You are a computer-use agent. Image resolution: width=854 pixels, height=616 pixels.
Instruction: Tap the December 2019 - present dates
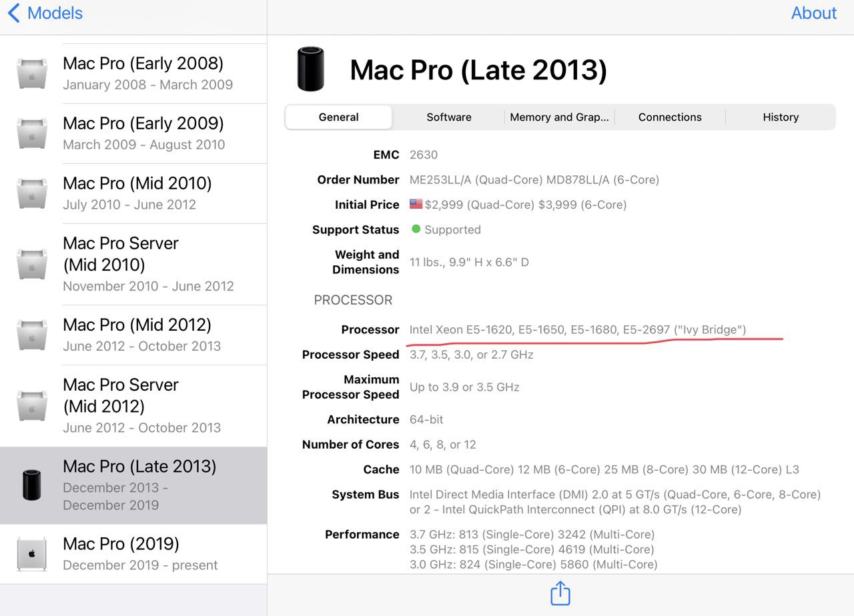pyautogui.click(x=140, y=565)
